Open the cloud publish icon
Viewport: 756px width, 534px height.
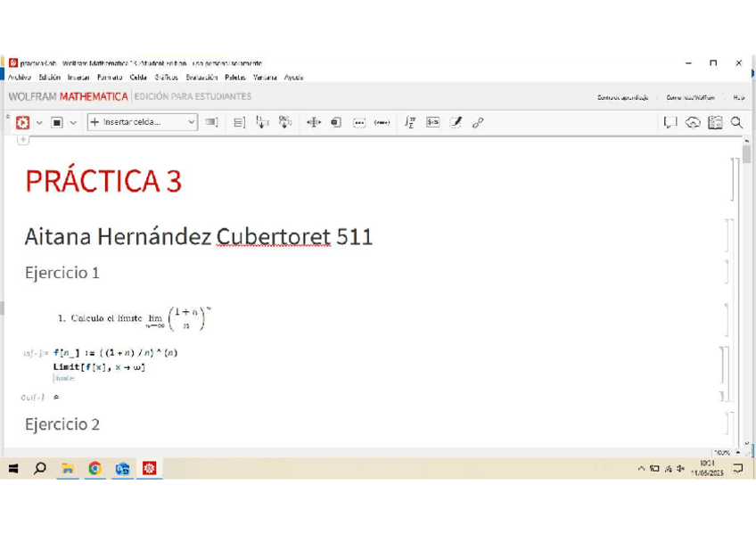[x=693, y=122]
